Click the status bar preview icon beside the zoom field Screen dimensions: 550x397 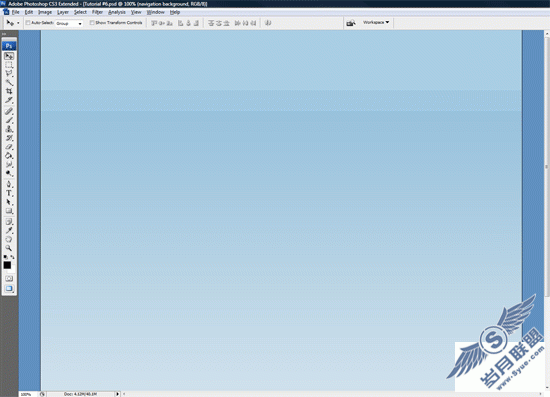[x=42, y=394]
